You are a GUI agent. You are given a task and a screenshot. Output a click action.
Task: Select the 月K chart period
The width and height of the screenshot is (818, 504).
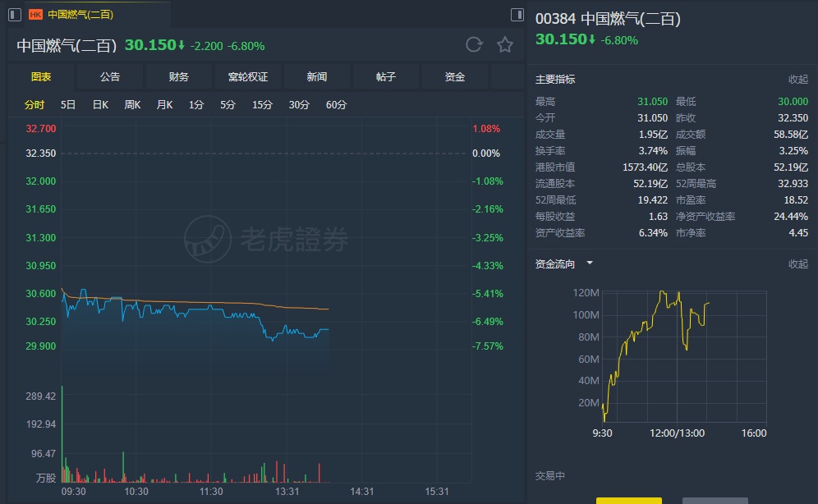[x=164, y=105]
